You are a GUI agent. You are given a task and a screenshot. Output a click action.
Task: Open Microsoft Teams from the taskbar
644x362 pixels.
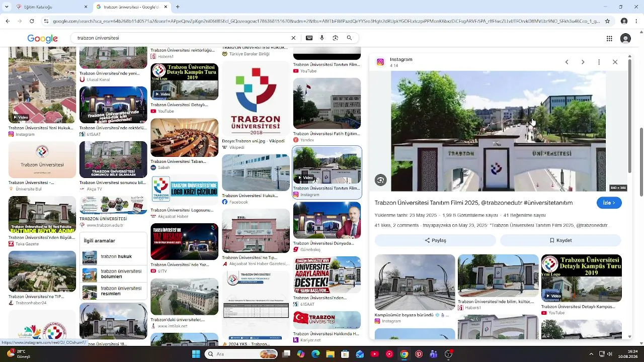pos(434,354)
